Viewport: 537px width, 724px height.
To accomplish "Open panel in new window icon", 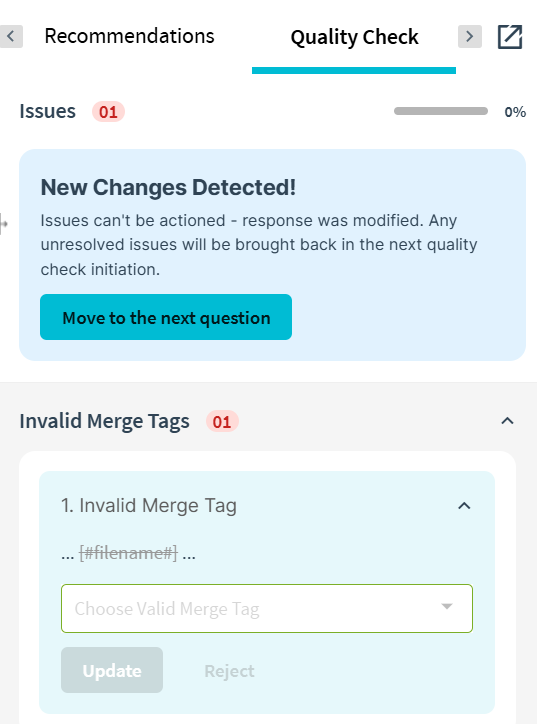I will click(x=510, y=36).
